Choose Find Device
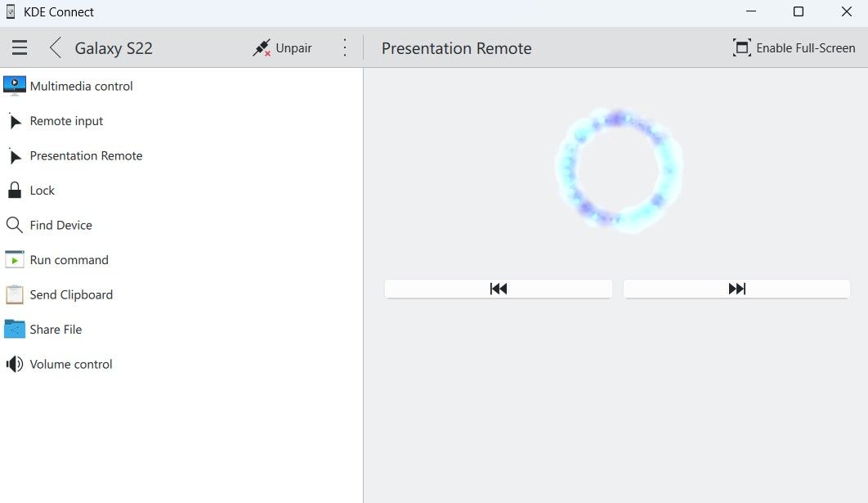868x503 pixels. pos(181,225)
